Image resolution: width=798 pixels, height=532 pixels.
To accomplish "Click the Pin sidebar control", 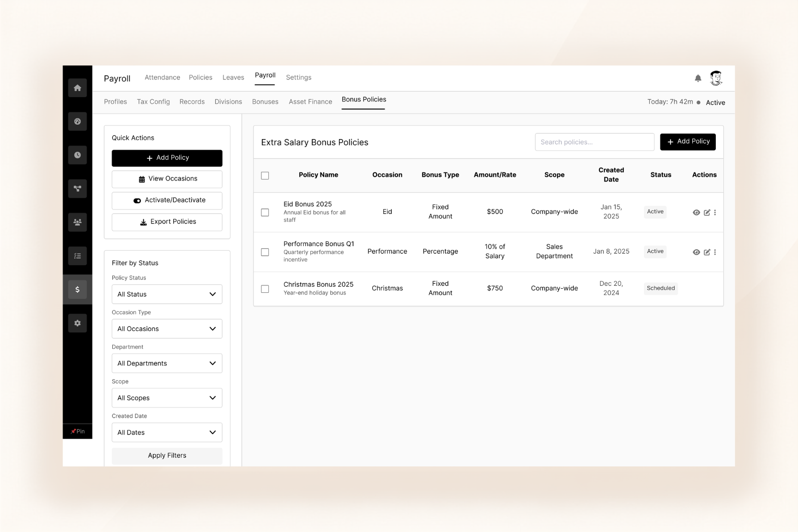I will 78,431.
